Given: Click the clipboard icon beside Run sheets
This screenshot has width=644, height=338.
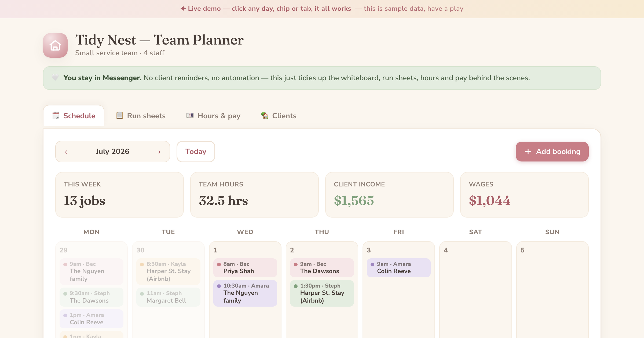Looking at the screenshot, I should pos(119,116).
